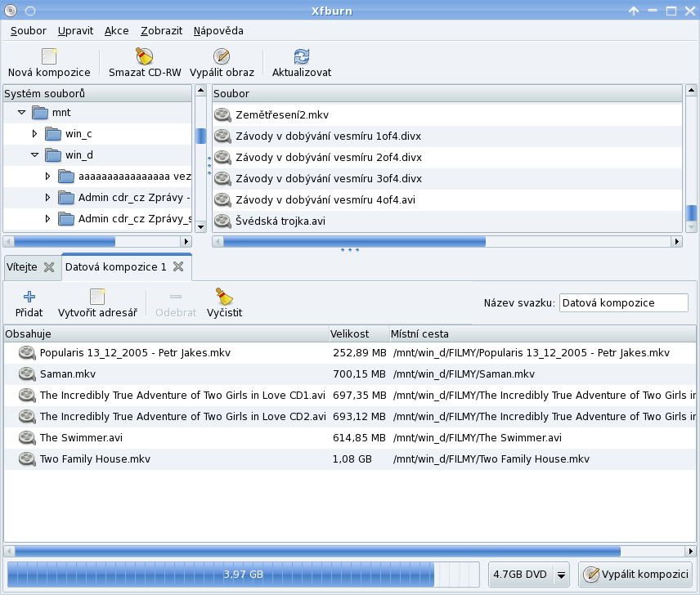Screen dimensions: 700x595
Task: Click the Vyčistit broom icon
Action: [224, 297]
